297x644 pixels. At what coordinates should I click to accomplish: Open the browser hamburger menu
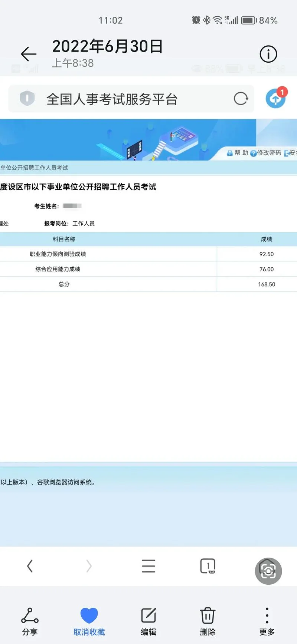(x=148, y=566)
